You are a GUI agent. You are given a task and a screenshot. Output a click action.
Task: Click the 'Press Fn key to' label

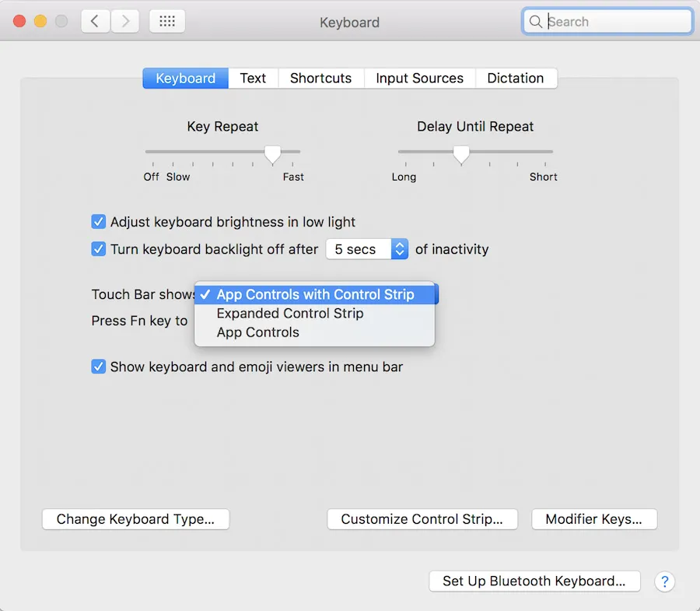[x=139, y=321]
